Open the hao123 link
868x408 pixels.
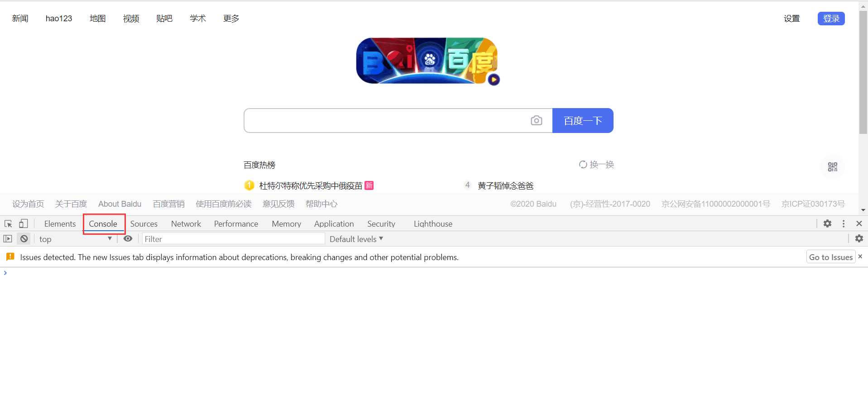tap(59, 19)
